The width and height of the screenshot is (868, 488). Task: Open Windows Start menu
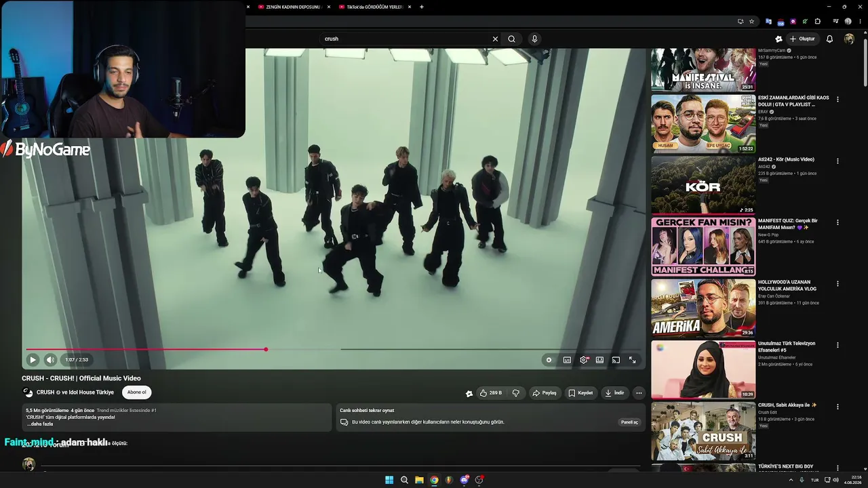click(389, 480)
